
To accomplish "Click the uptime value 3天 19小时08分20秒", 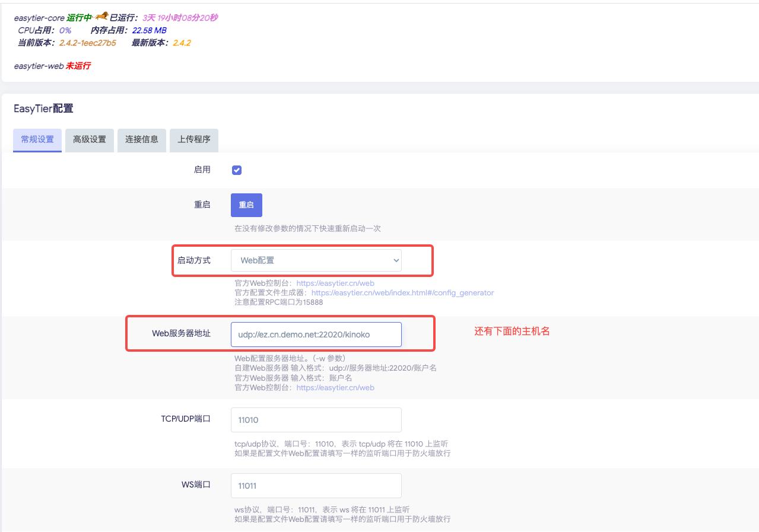I will point(180,18).
